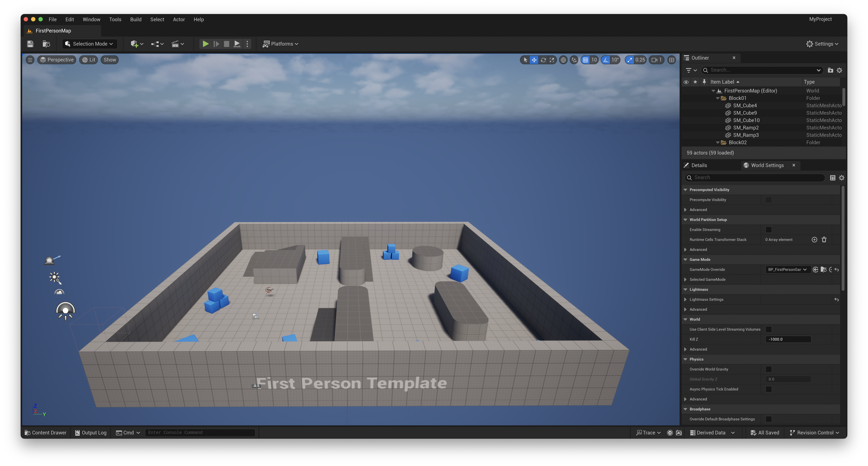Open the rotation snap value 10°

(x=615, y=60)
